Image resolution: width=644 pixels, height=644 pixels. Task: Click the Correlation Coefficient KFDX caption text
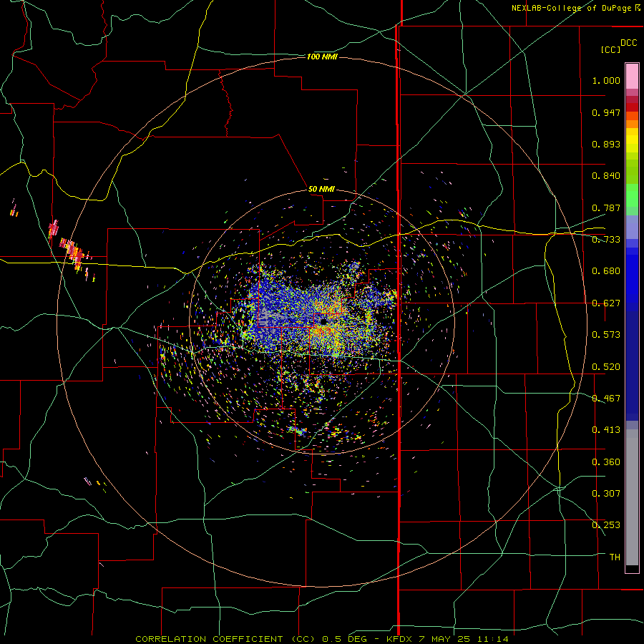click(x=322, y=639)
